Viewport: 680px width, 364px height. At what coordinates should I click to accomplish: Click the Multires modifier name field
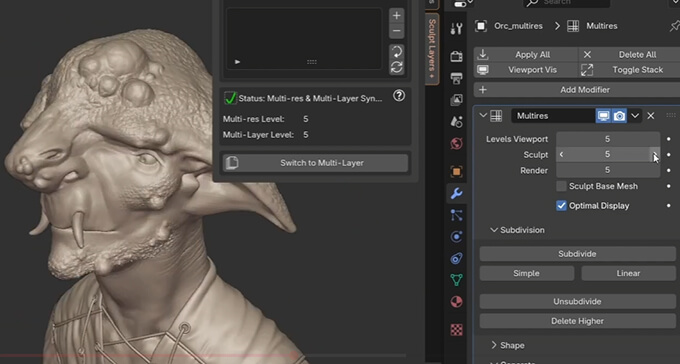tap(553, 116)
